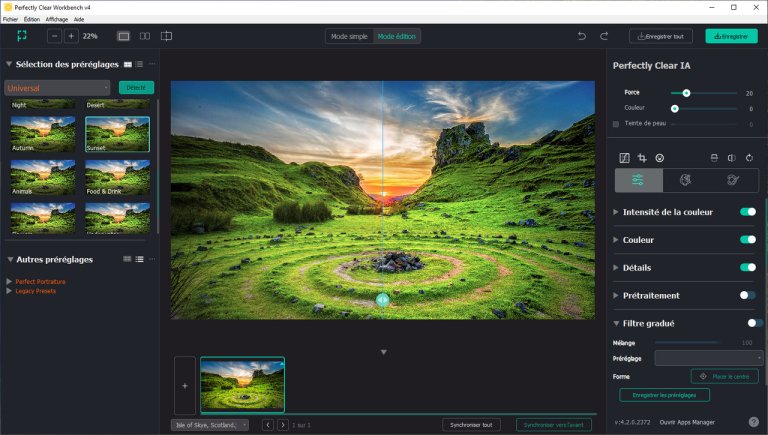Check the Teinte de peau checkbox

click(616, 123)
